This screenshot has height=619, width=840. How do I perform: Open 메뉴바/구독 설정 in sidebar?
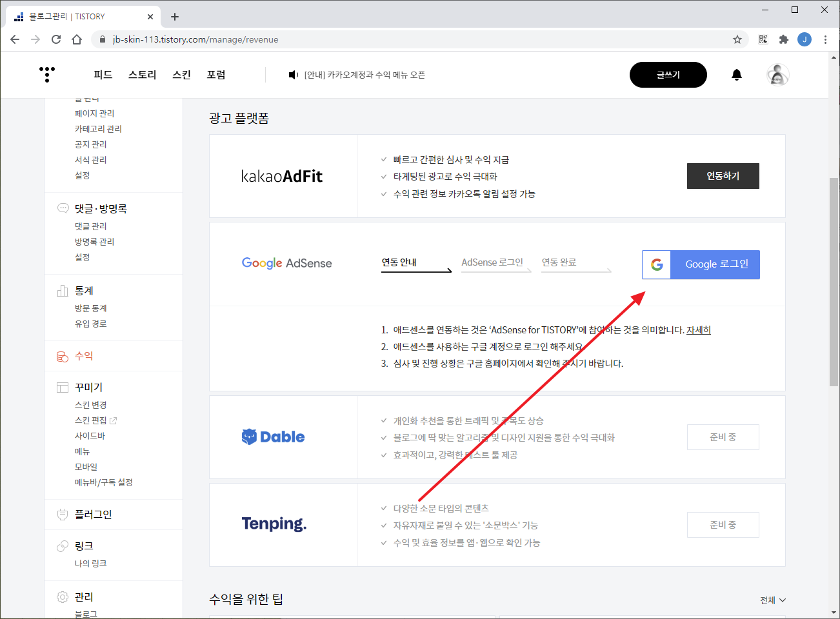pyautogui.click(x=103, y=482)
